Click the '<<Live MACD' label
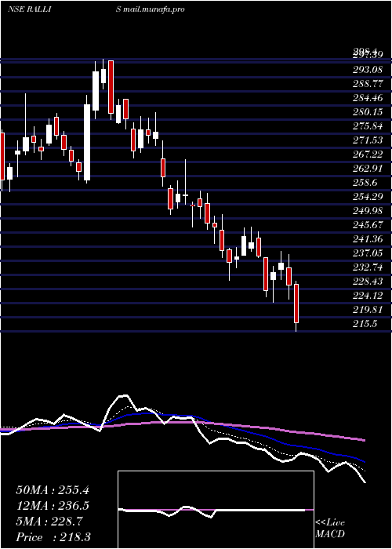Screen dimensions: 392x549 coord(330,529)
